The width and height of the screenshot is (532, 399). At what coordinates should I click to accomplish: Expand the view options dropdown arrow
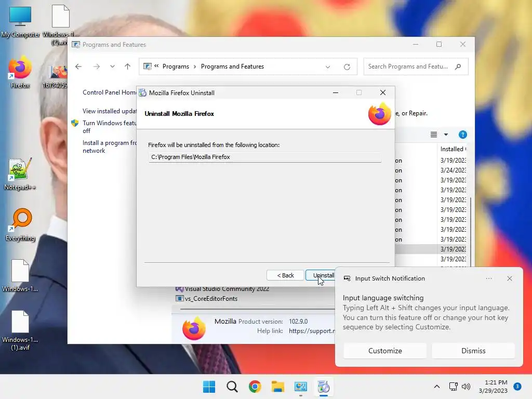tap(446, 135)
